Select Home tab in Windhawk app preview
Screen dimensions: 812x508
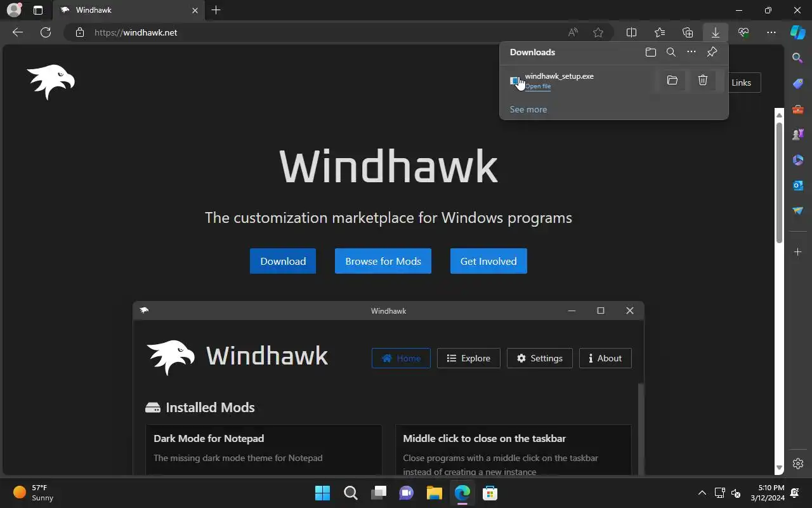(x=401, y=358)
